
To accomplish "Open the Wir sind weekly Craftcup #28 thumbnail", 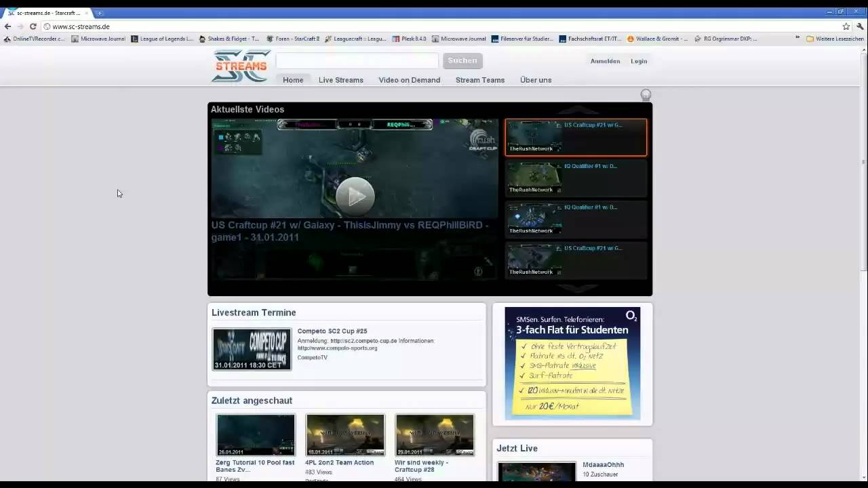I will pos(435,435).
